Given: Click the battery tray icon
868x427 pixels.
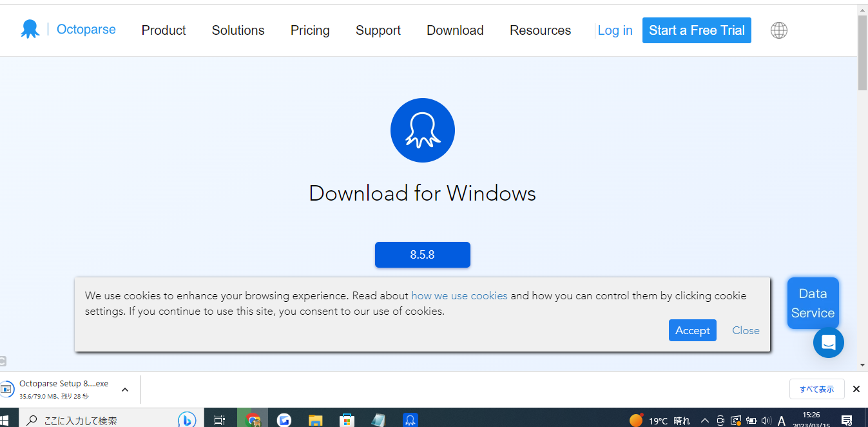Looking at the screenshot, I should pyautogui.click(x=751, y=421).
